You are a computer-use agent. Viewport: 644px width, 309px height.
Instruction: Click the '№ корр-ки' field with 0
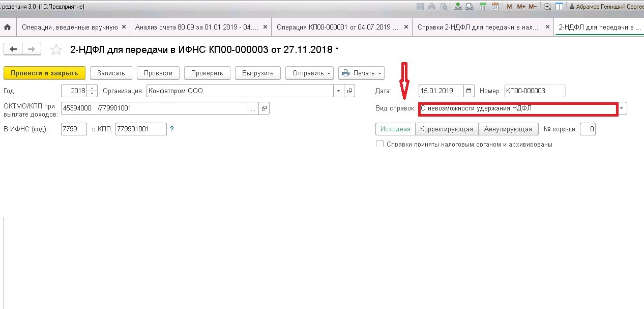[588, 129]
